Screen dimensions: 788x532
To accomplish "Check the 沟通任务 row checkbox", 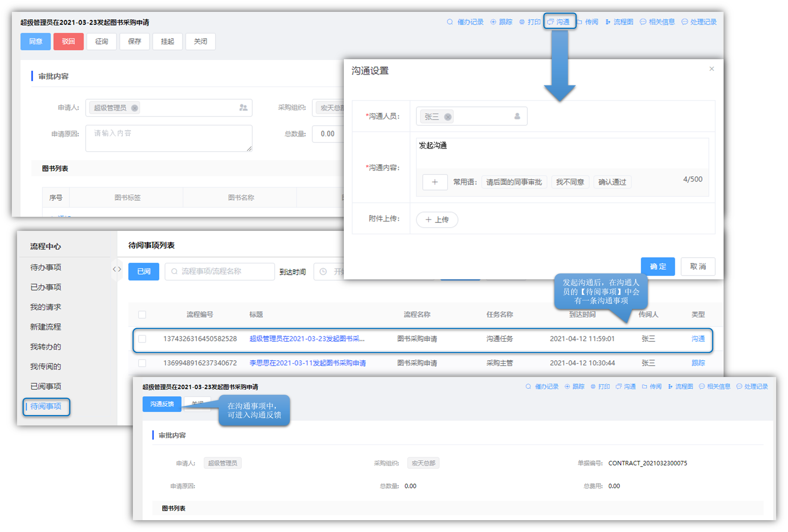I will (142, 339).
